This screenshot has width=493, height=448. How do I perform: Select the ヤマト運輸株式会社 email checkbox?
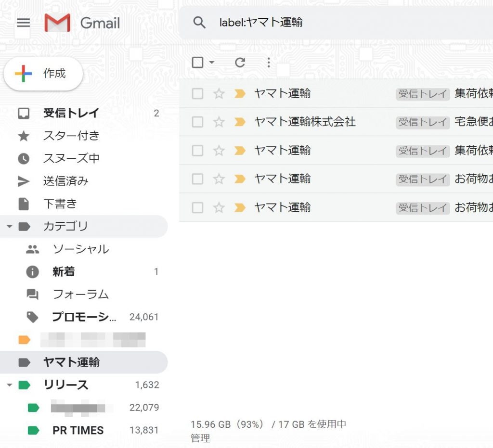[x=197, y=122]
